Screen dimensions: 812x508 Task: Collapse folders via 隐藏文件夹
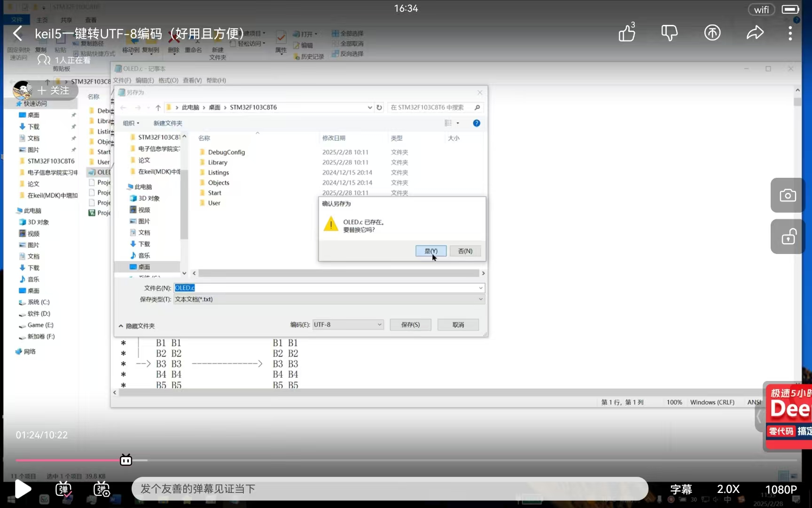pyautogui.click(x=136, y=326)
